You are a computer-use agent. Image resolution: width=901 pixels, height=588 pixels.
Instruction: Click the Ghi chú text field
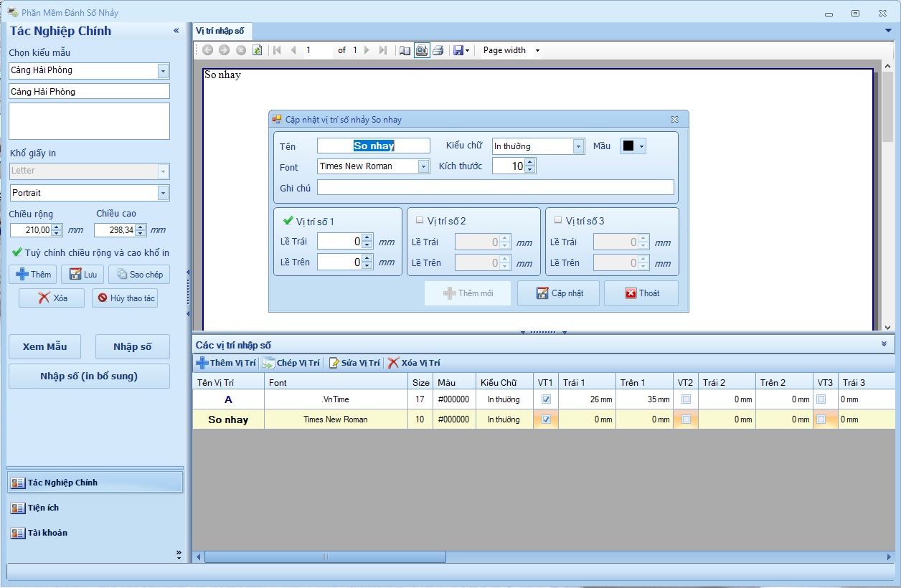(x=495, y=187)
